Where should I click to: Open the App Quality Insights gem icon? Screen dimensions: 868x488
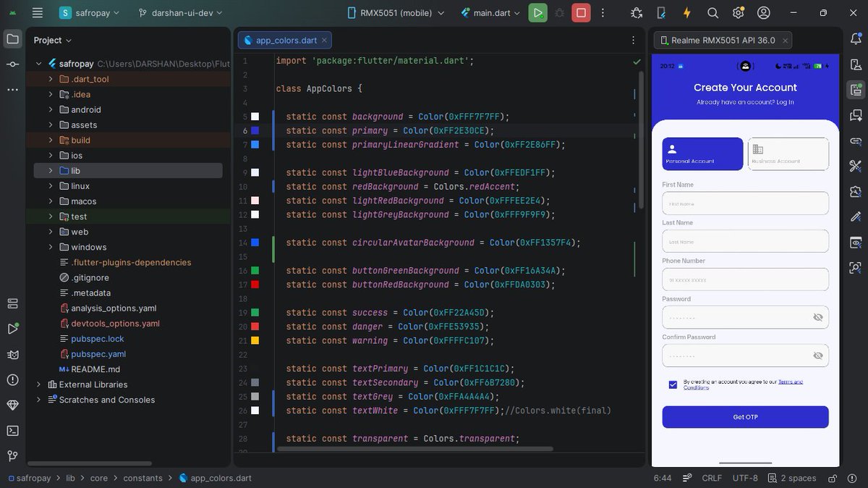[12, 405]
